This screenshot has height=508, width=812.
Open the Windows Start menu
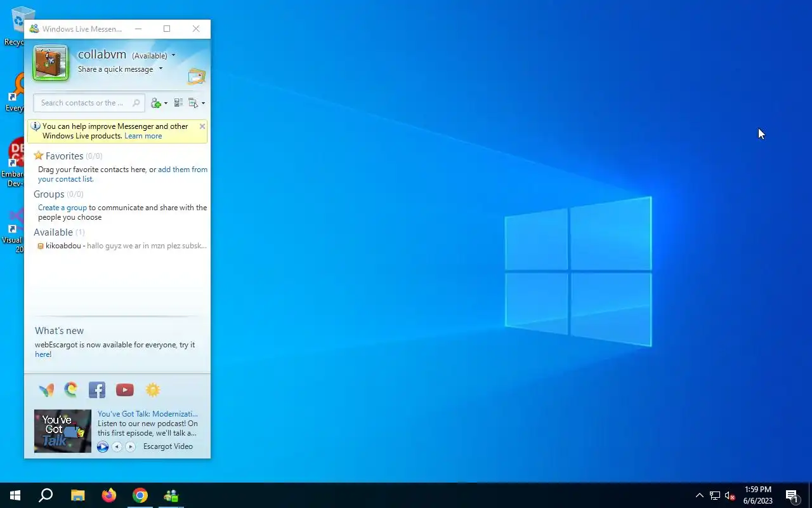[x=15, y=495]
